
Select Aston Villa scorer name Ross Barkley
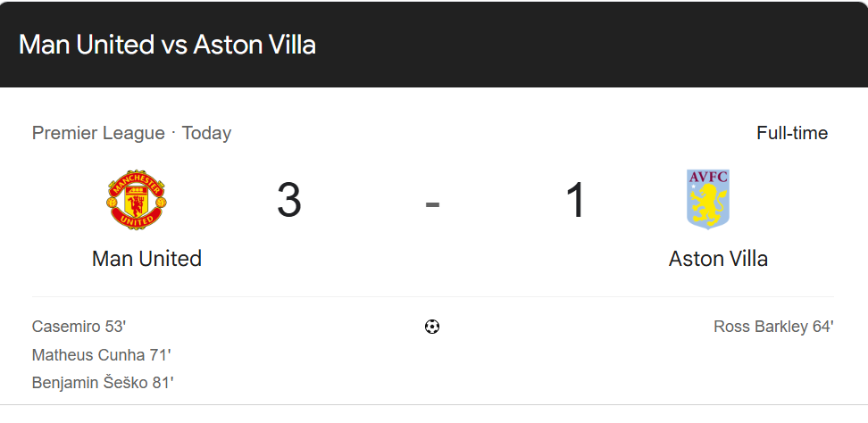pyautogui.click(x=760, y=327)
